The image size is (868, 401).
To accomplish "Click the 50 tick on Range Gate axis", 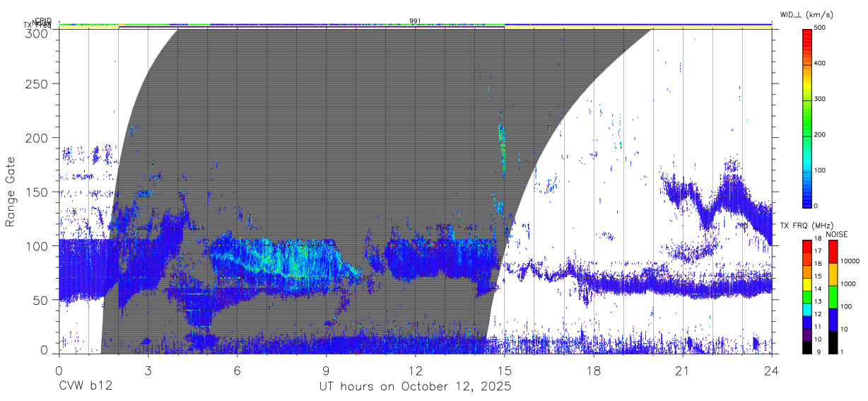I will pos(41,300).
